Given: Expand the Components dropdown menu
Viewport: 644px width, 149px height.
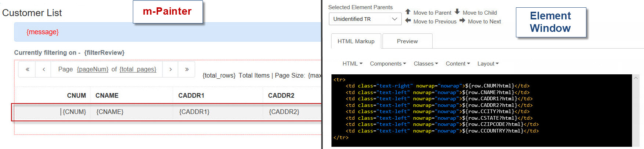Looking at the screenshot, I should [x=388, y=64].
